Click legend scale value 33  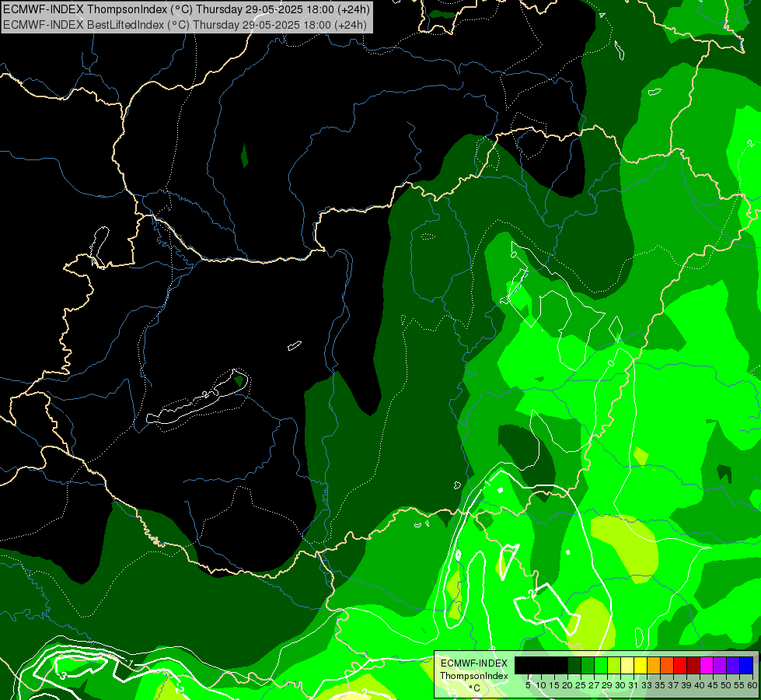[647, 685]
